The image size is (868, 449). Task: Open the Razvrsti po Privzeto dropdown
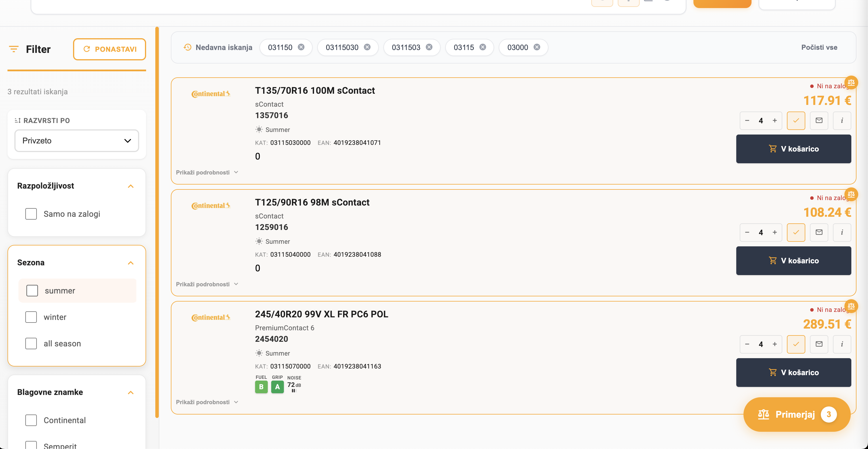tap(77, 141)
